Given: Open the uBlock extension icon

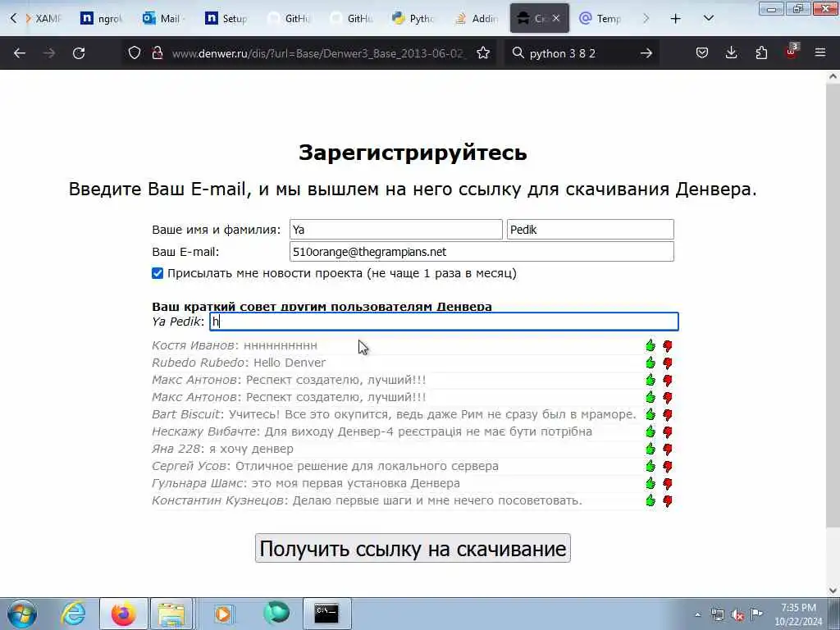Looking at the screenshot, I should 792,52.
